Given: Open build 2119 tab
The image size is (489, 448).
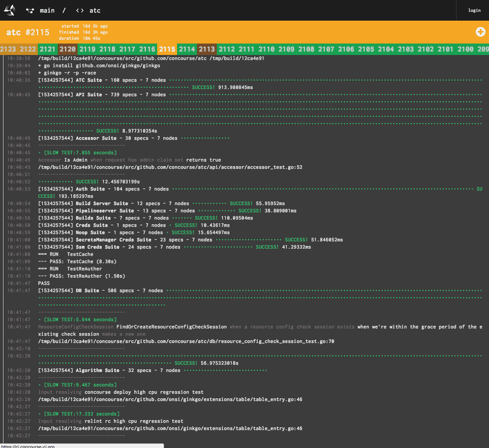Looking at the screenshot, I should 88,49.
